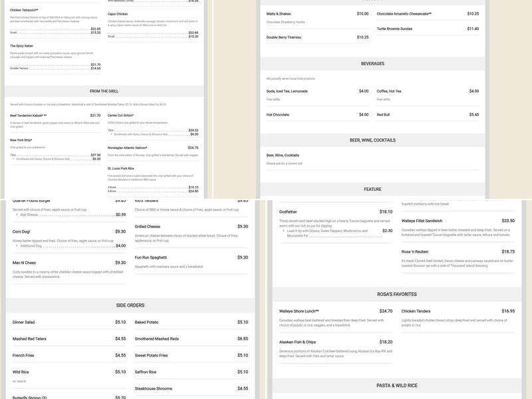532x399 pixels.
Task: Click the Hot Chocolate beverage name
Action: tap(278, 114)
